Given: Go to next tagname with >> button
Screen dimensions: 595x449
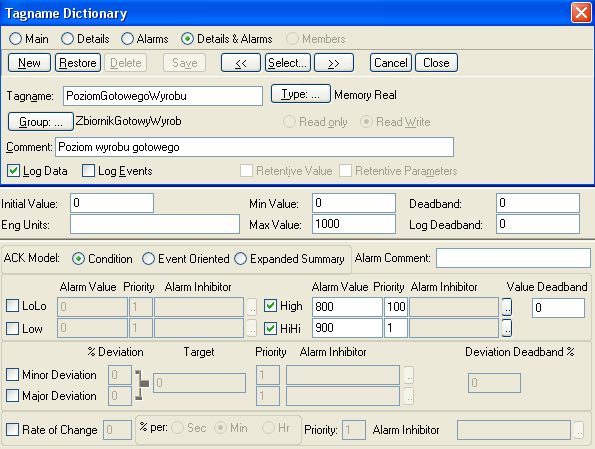Looking at the screenshot, I should [334, 63].
